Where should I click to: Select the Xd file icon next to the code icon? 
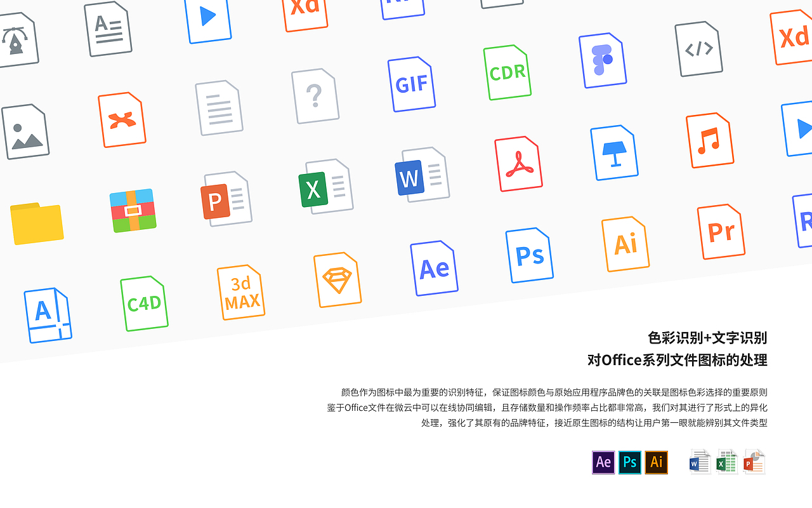pos(792,37)
